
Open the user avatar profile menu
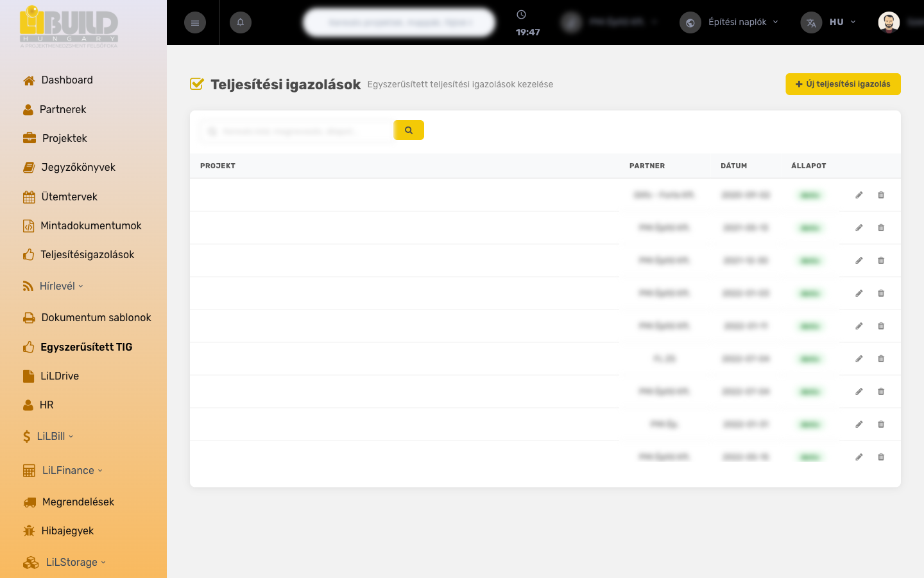(x=889, y=22)
